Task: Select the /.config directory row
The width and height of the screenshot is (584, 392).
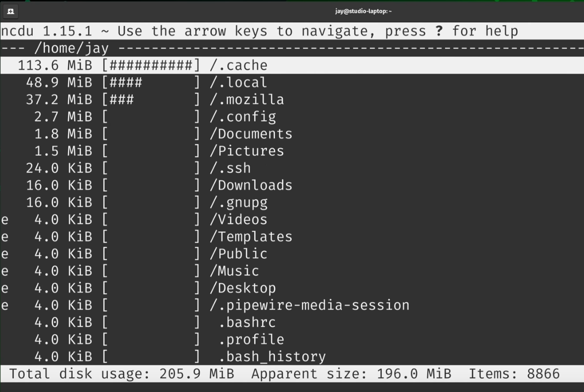Action: tap(243, 117)
